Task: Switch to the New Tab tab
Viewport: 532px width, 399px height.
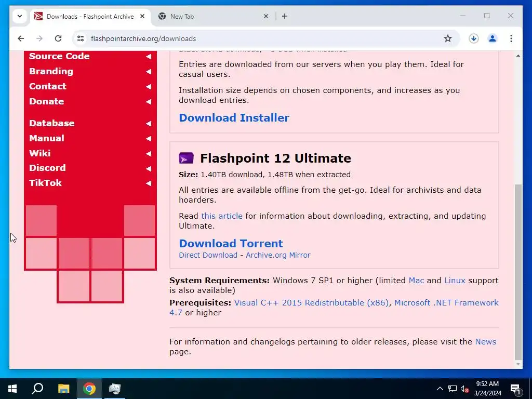Action: 214,16
